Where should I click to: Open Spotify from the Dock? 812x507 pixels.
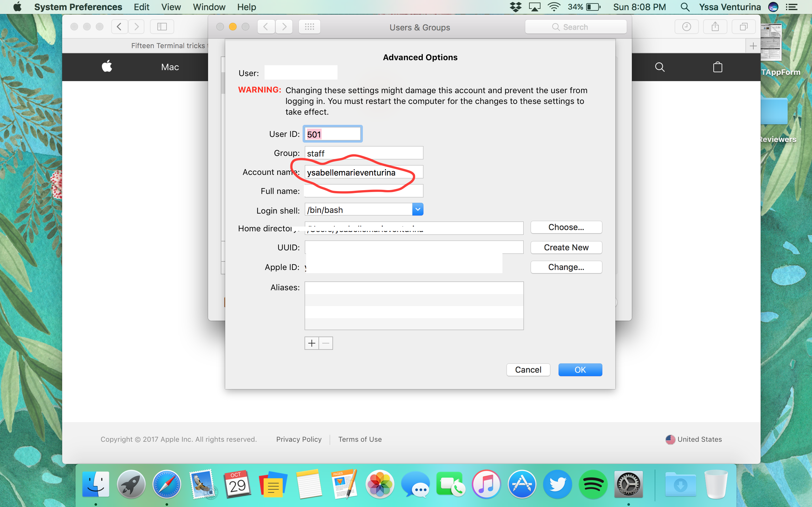coord(593,485)
